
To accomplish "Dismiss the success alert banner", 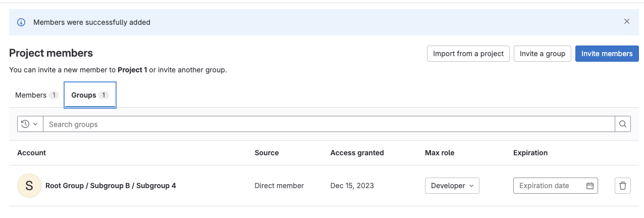I will (x=627, y=22).
